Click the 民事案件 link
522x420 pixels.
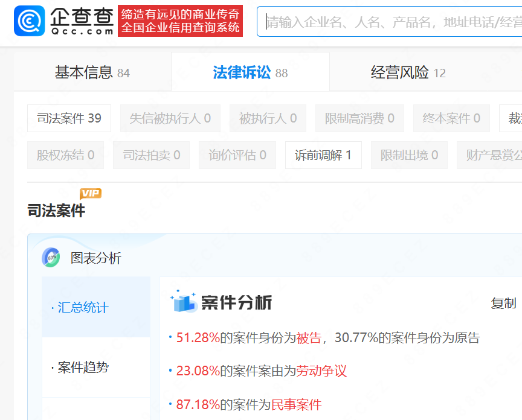pos(296,404)
